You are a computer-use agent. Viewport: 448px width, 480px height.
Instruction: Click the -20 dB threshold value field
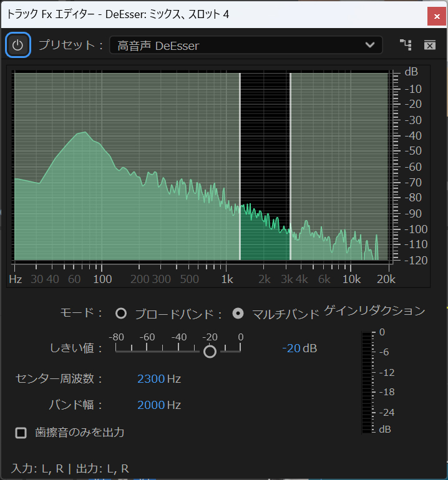point(291,348)
